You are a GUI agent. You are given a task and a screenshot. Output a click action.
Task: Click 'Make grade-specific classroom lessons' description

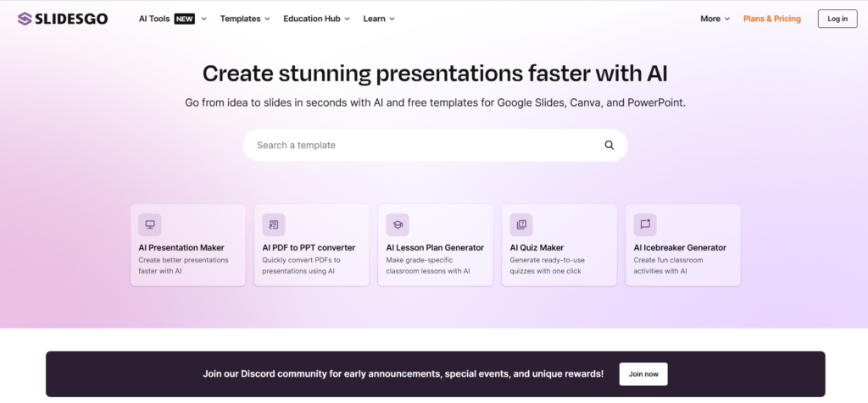tap(428, 266)
